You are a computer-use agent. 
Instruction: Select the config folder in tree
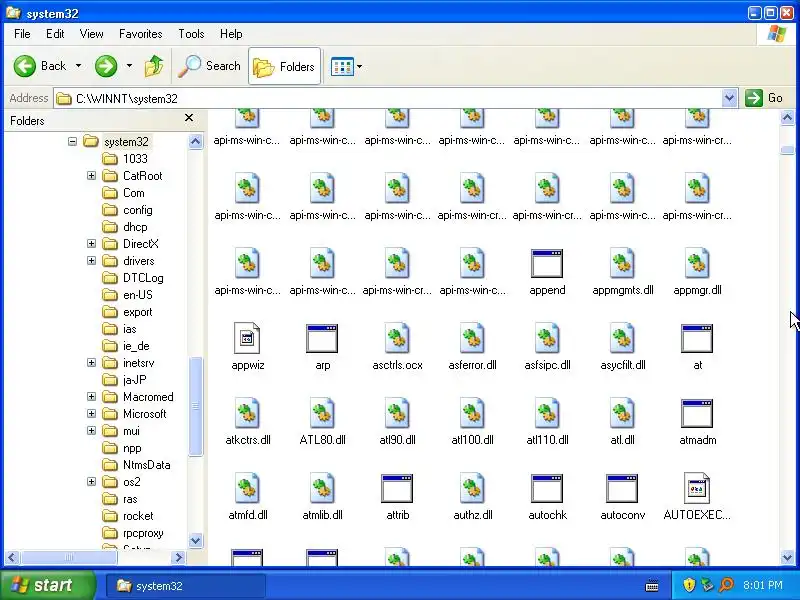point(128,210)
